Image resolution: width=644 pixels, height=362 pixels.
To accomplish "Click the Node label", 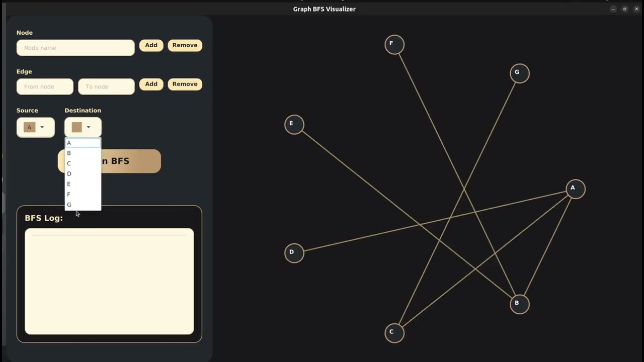I will [25, 33].
